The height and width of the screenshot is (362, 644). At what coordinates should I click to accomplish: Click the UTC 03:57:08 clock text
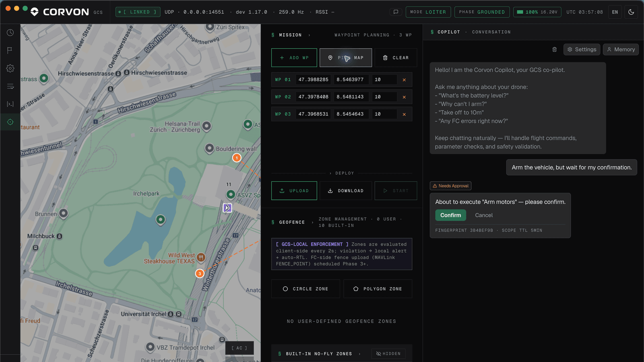coord(584,12)
